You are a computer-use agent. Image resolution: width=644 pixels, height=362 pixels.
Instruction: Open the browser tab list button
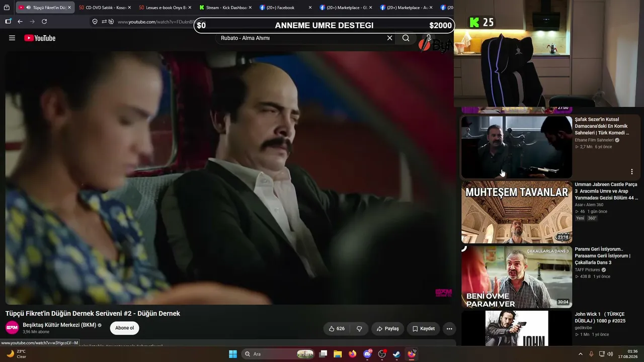point(7,8)
